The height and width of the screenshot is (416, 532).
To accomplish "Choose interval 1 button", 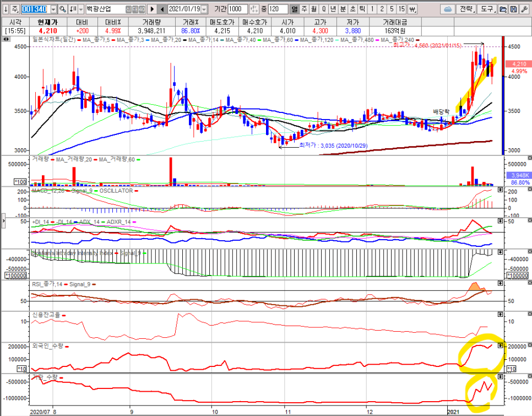I will (372, 9).
